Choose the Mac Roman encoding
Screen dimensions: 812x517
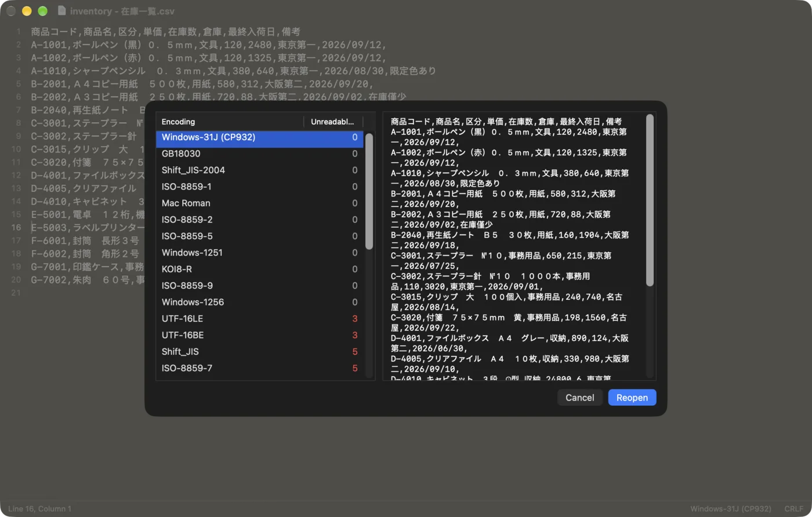[259, 203]
